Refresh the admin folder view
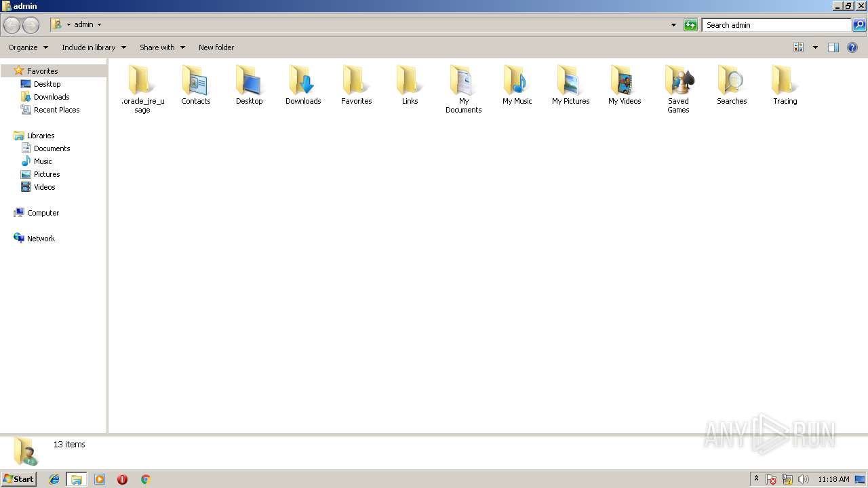 (x=690, y=25)
